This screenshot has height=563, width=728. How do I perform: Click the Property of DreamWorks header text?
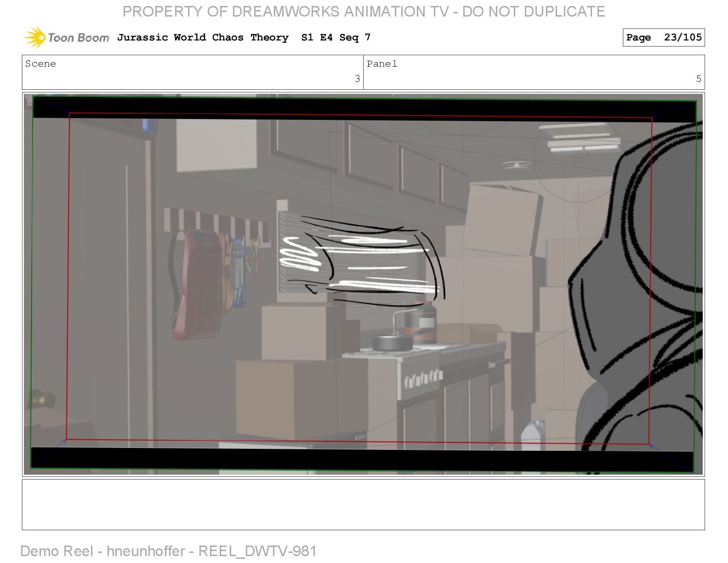pyautogui.click(x=364, y=11)
